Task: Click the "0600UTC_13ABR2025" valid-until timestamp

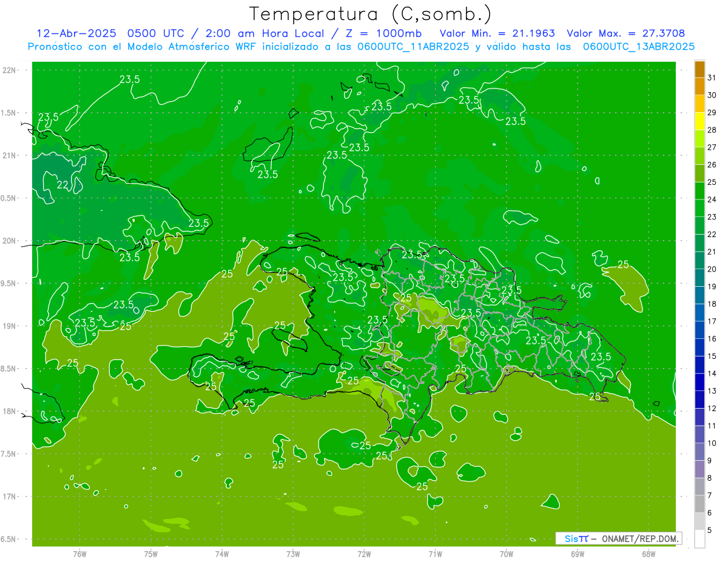Action: 639,46
